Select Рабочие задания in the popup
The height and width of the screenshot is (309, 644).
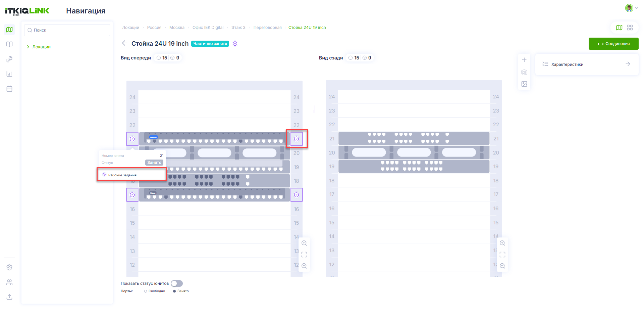(x=131, y=175)
